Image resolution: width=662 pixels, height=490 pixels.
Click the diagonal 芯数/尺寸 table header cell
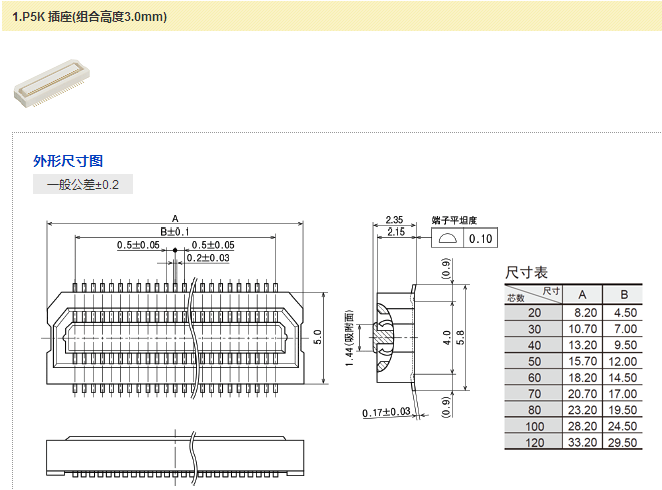[534, 294]
